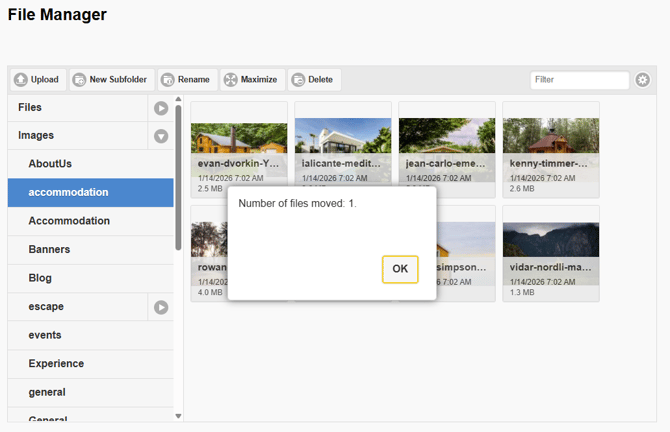Open the AboutUs folder
Viewport: 670px width, 432px height.
91,164
